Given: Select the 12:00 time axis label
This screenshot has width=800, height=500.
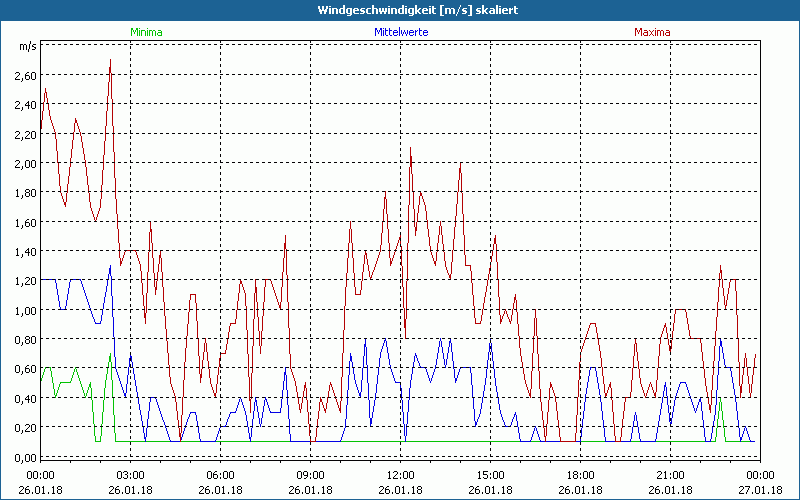Looking at the screenshot, I should coord(401,475).
